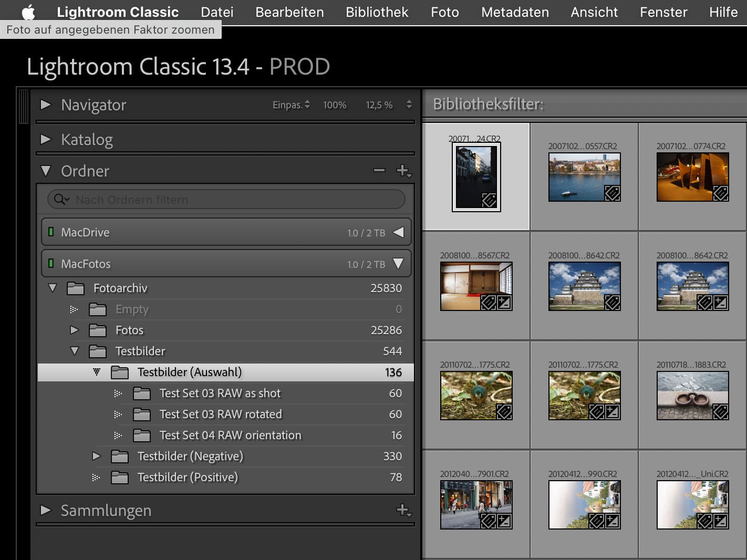747x560 pixels.
Task: Select the Test Set 03 RAW rotated folder
Action: pos(221,414)
